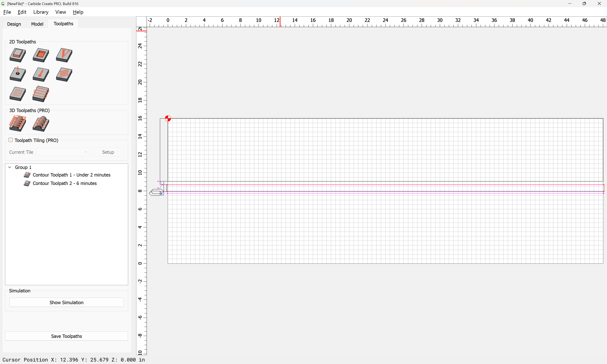Collapse the Group 1 tree node
Image resolution: width=607 pixels, height=364 pixels.
tap(10, 167)
